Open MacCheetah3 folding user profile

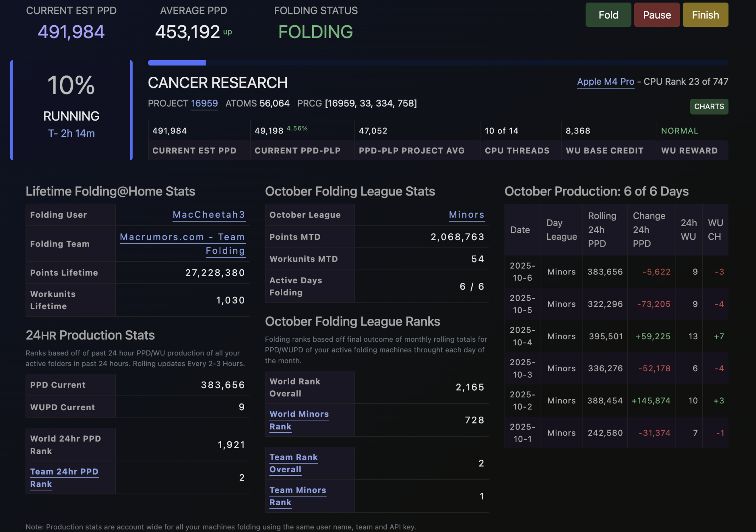(x=209, y=215)
